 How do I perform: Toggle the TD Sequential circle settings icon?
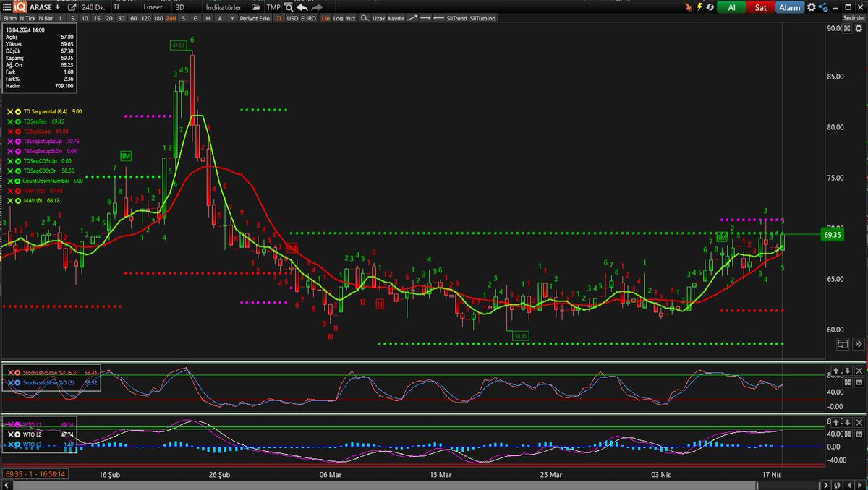pos(18,112)
